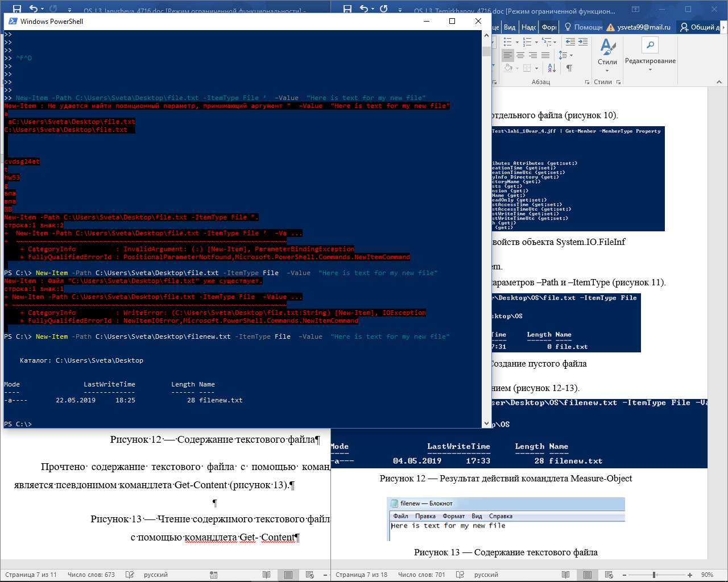Decrease paragraph indent in the ribbon
Screen dimensions: 728x582
(570, 42)
